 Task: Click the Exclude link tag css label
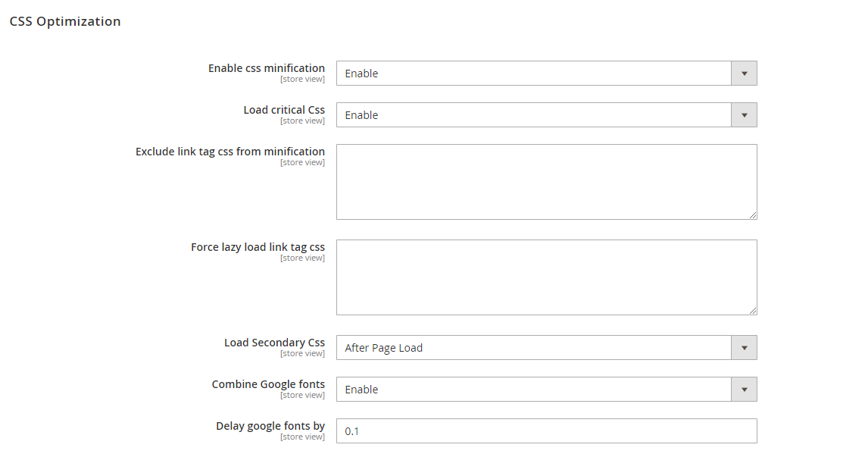tap(230, 152)
